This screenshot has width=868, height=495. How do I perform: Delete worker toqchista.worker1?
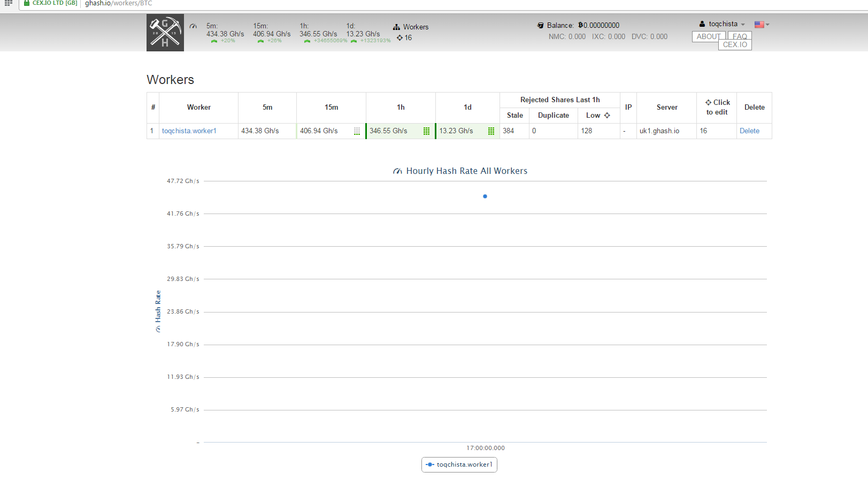(749, 131)
